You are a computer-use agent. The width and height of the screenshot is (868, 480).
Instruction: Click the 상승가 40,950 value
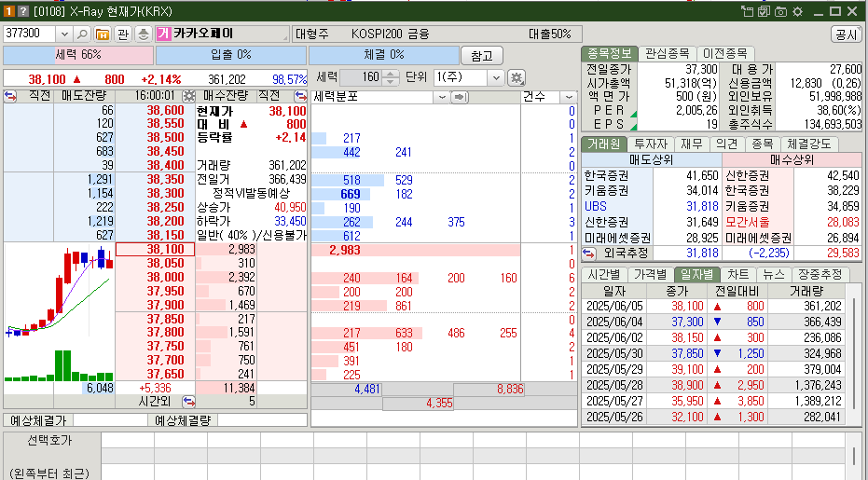290,208
